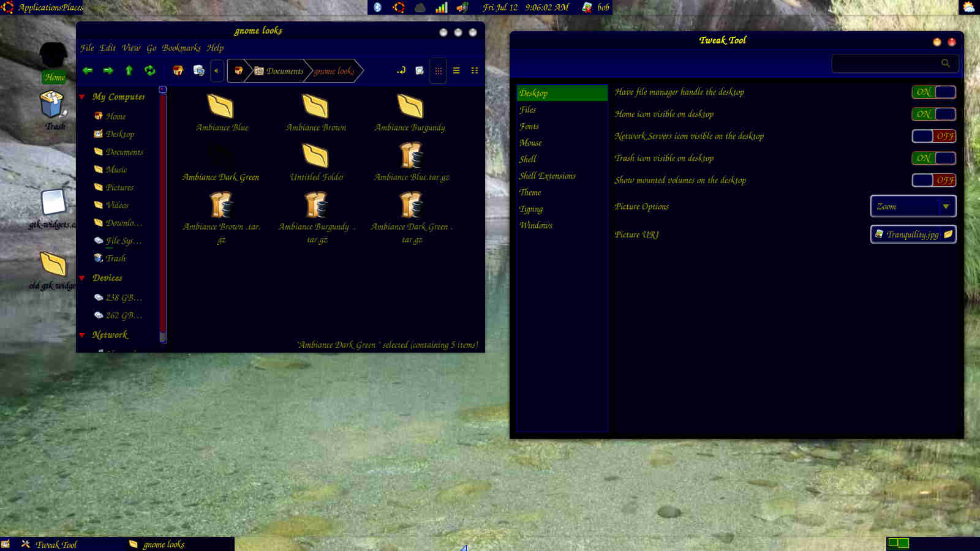Switch to list view

click(456, 70)
